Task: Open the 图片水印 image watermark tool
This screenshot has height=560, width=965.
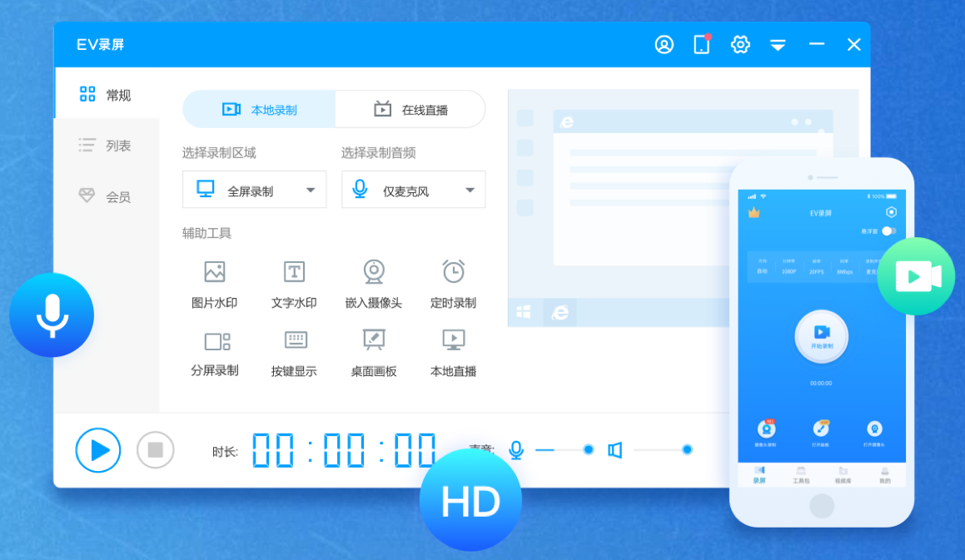Action: click(214, 285)
